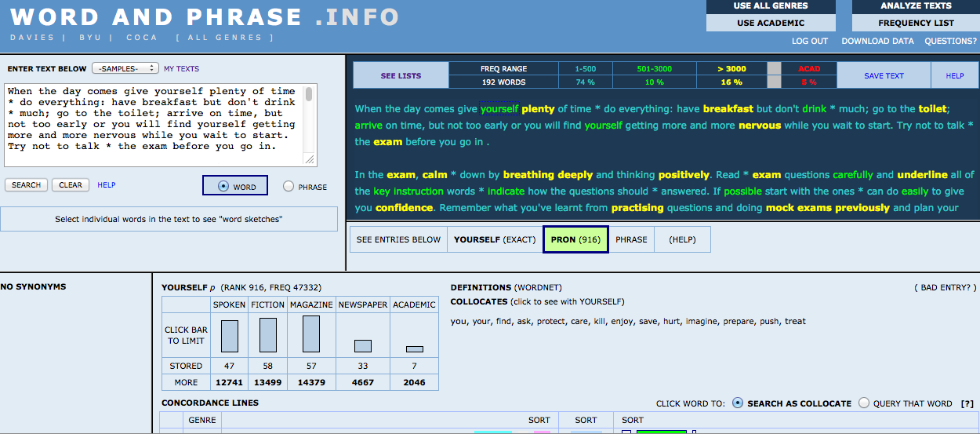
Task: Open the PHRASE tab next to PRON
Action: coord(631,239)
